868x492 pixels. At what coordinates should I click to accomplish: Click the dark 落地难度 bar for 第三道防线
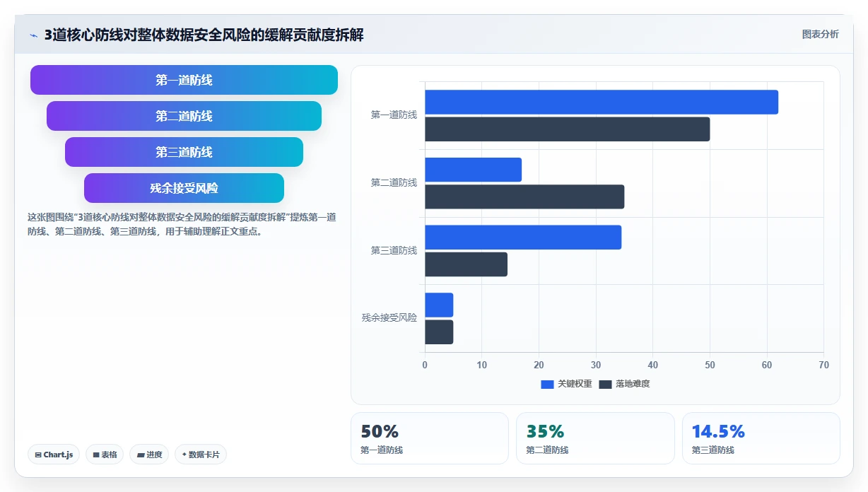click(466, 264)
